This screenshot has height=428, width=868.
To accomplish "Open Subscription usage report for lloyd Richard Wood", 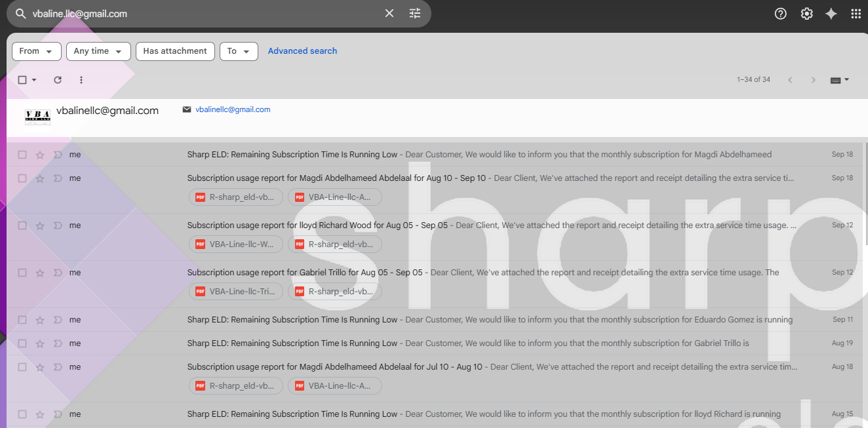I will pyautogui.click(x=434, y=237).
